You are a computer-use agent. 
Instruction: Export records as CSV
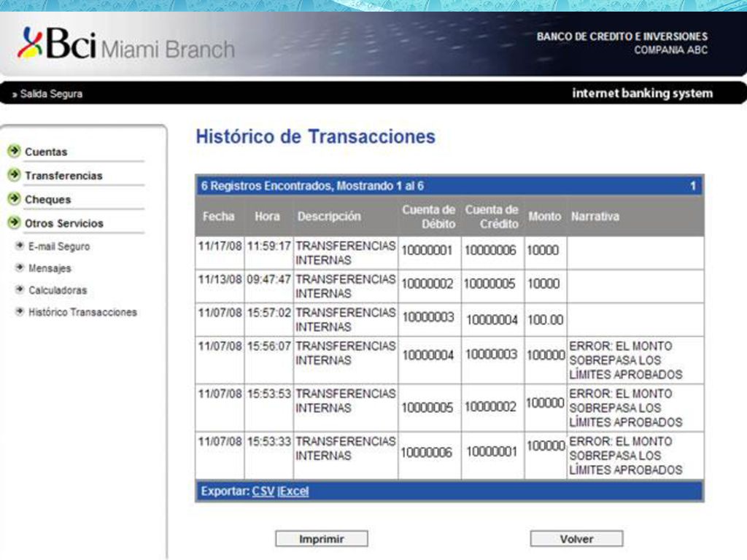(x=263, y=491)
